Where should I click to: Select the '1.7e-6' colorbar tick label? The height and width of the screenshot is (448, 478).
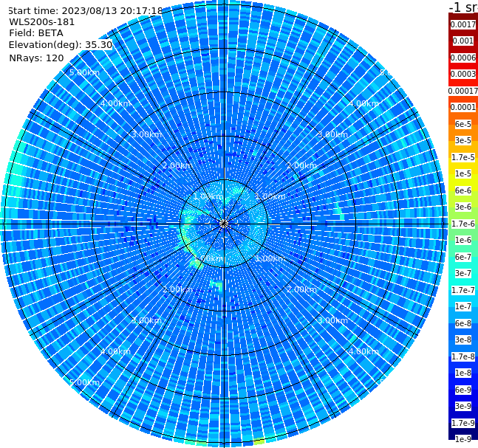(463, 224)
